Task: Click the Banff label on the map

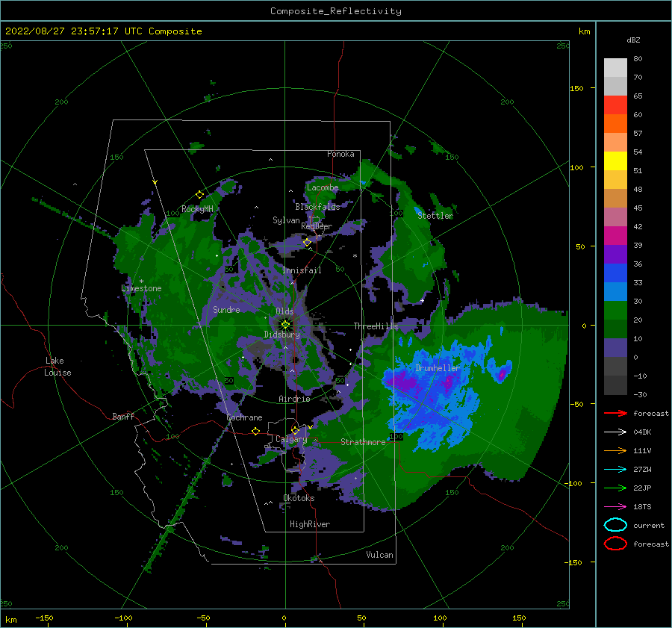Action: (123, 416)
